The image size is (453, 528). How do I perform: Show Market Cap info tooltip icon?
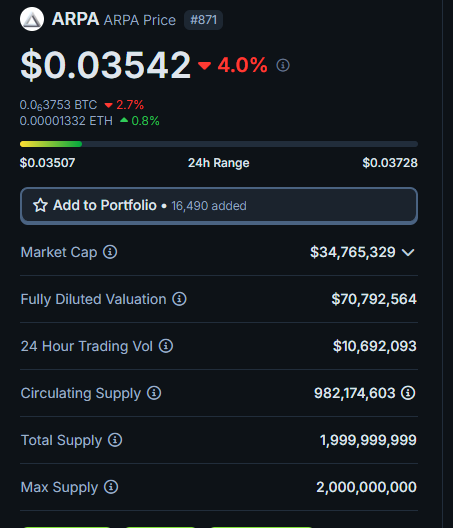[110, 252]
